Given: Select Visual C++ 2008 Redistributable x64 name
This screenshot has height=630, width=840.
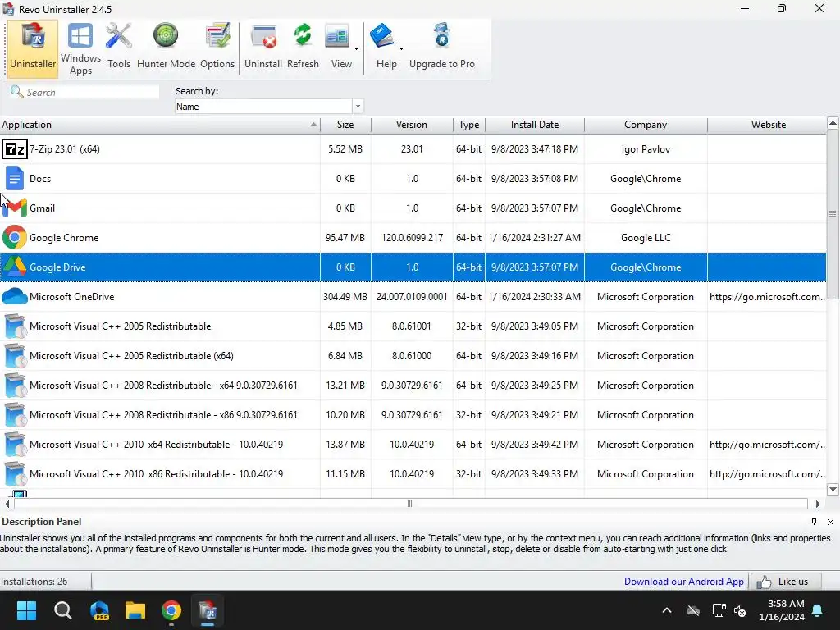Looking at the screenshot, I should (x=163, y=386).
